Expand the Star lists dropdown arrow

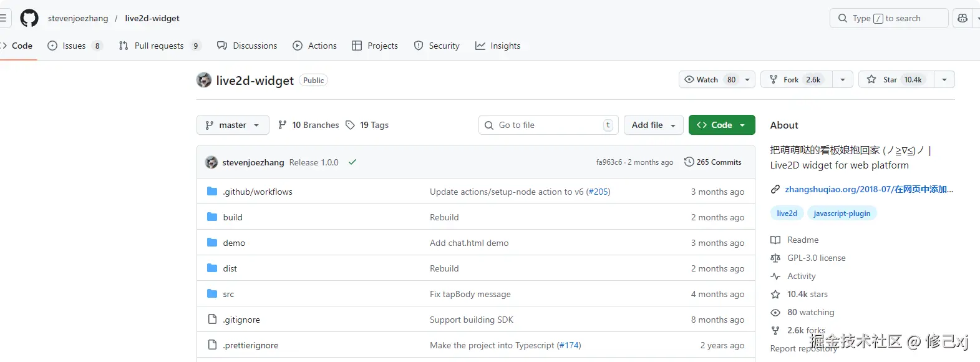pos(944,79)
